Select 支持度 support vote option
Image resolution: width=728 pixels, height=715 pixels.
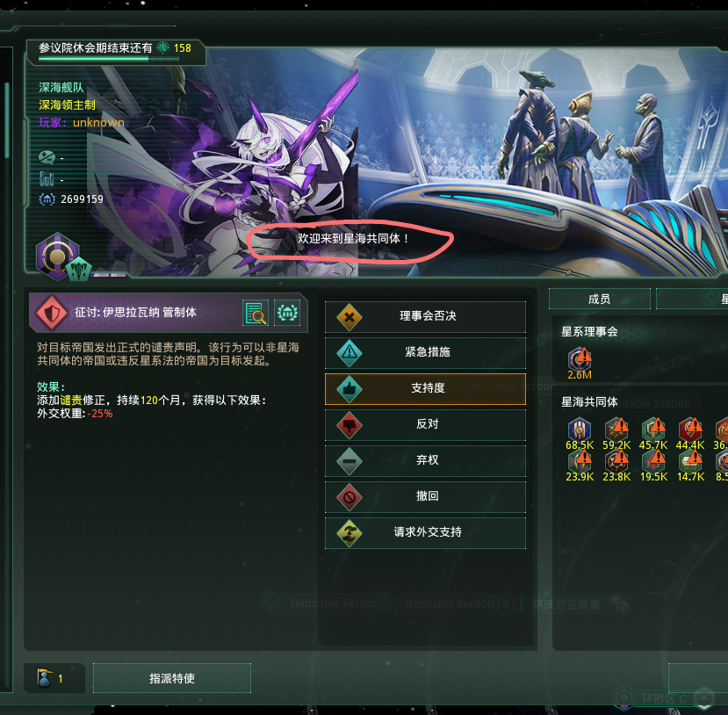click(425, 388)
